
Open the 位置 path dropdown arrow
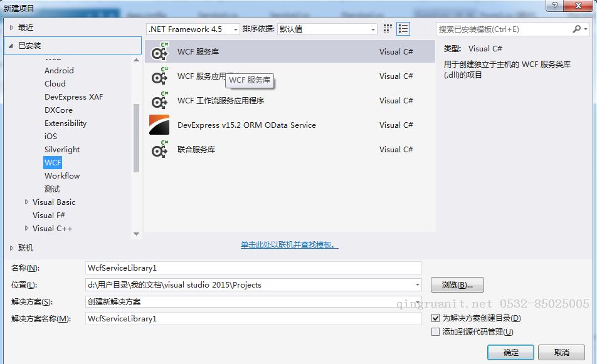[417, 285]
